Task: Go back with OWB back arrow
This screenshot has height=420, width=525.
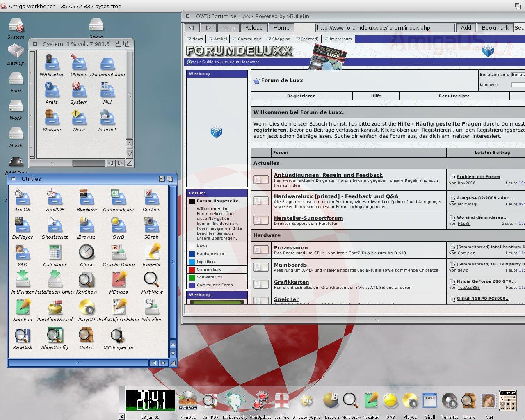Action: (x=192, y=28)
